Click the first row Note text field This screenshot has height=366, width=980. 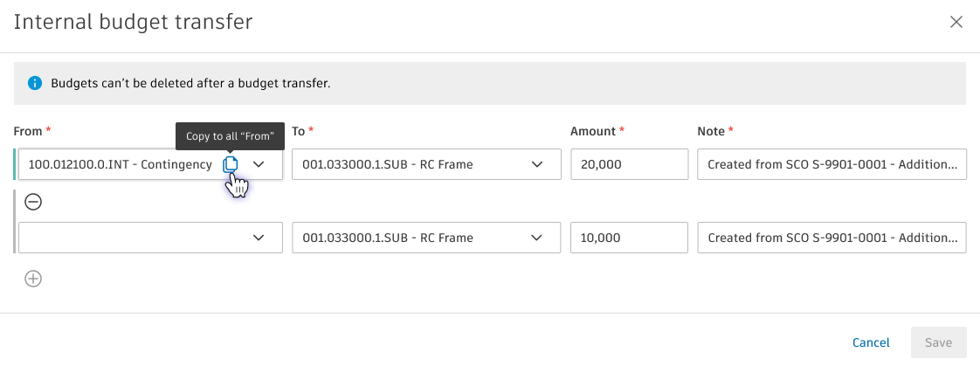(832, 164)
